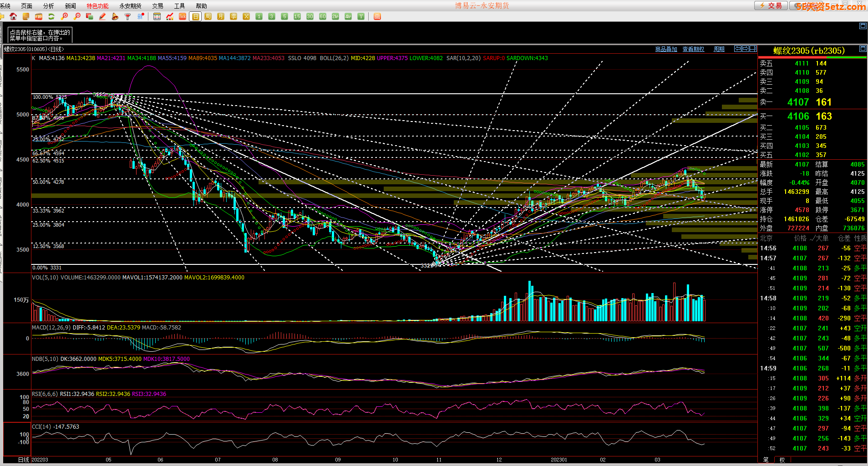The height and width of the screenshot is (466, 868).
Task: Select the 60-minute period button
Action: 323,16
